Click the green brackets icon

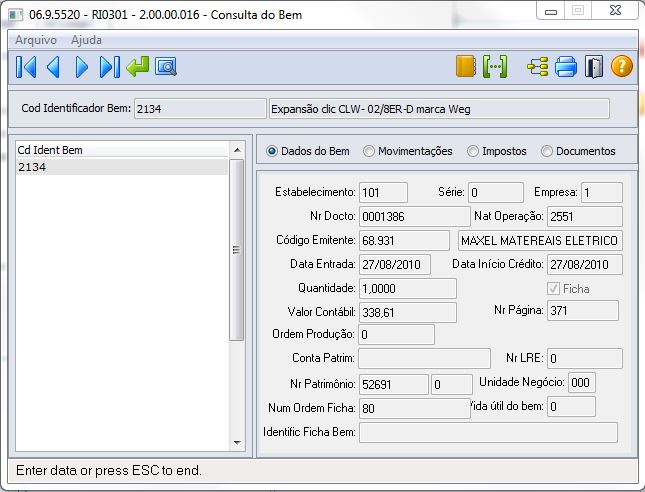(x=495, y=66)
